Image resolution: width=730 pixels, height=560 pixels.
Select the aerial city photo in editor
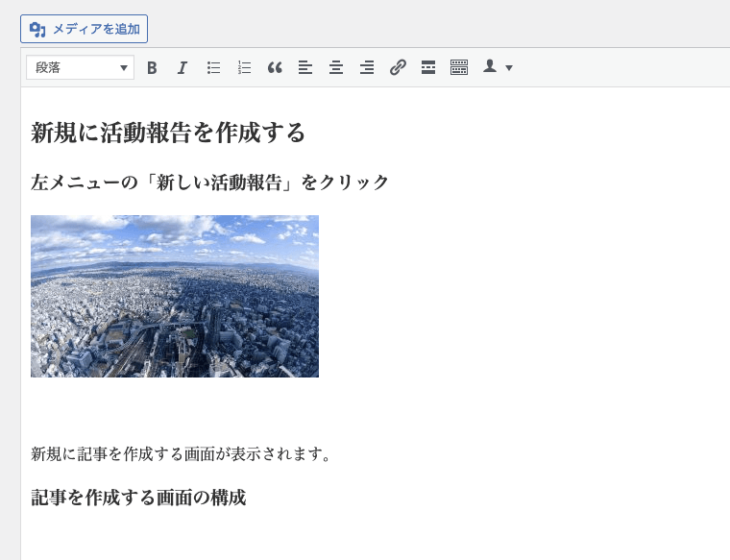[175, 296]
